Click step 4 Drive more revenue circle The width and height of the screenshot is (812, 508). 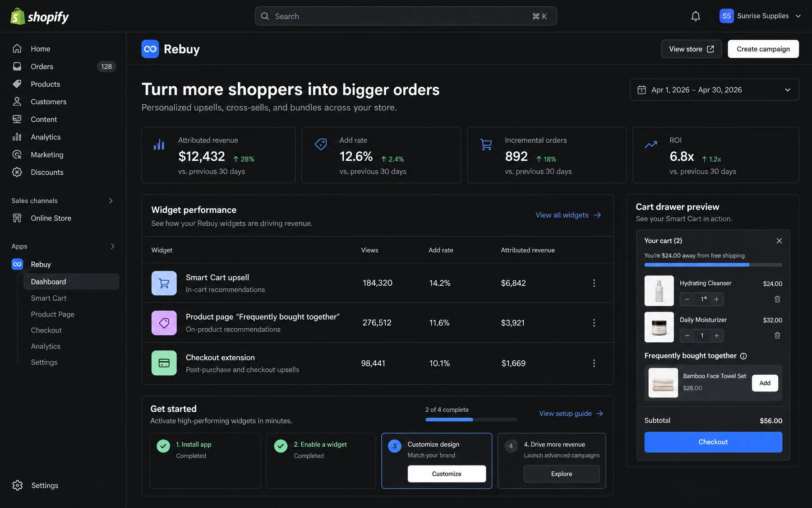(511, 446)
